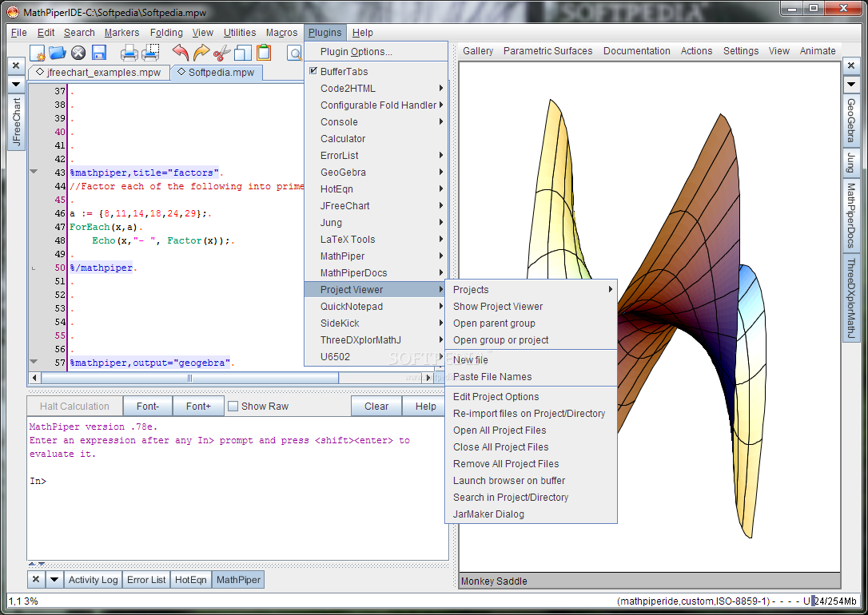868x615 pixels.
Task: Open the Error List tab
Action: click(x=146, y=580)
